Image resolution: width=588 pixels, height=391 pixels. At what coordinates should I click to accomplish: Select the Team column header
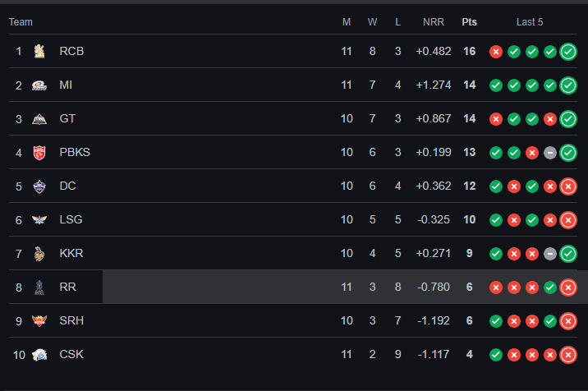(21, 22)
